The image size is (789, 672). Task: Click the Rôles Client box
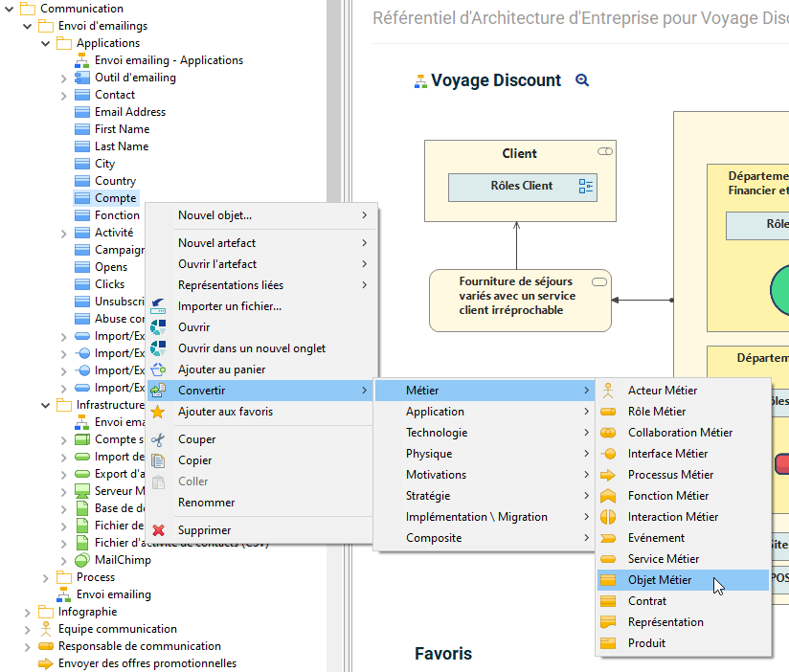coord(522,187)
